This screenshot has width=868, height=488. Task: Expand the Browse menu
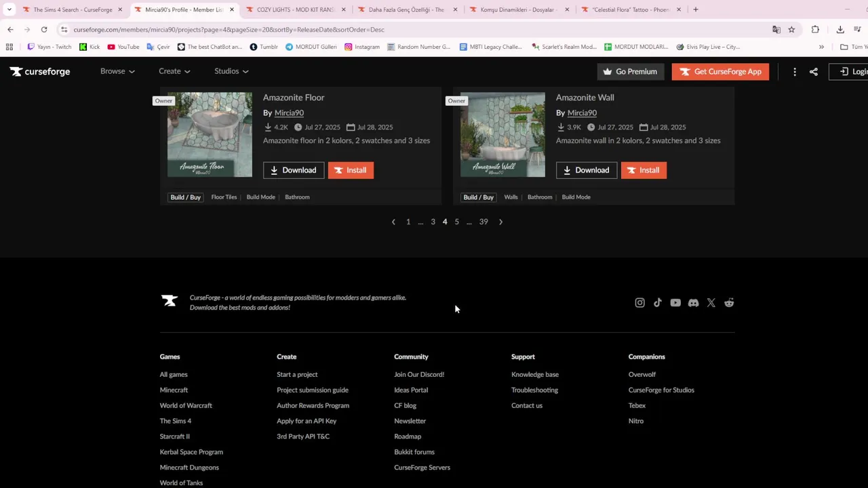(x=117, y=71)
